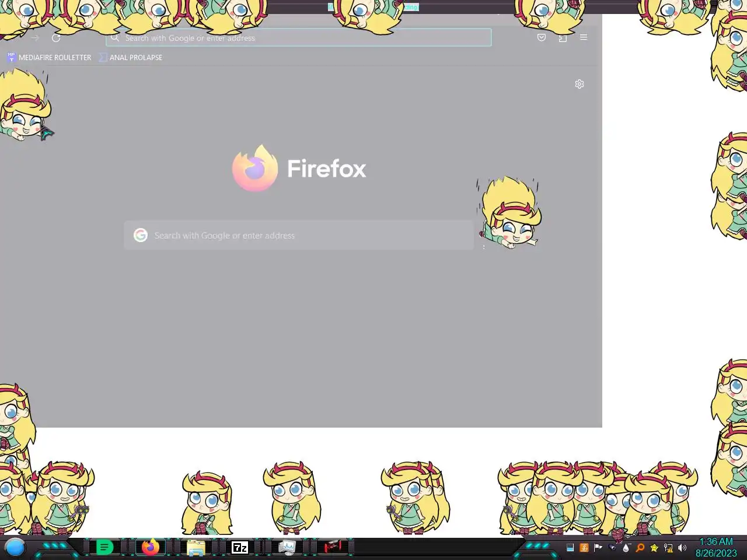Screen dimensions: 747x560
Task: Open the system monitor taskbar app
Action: 287,547
